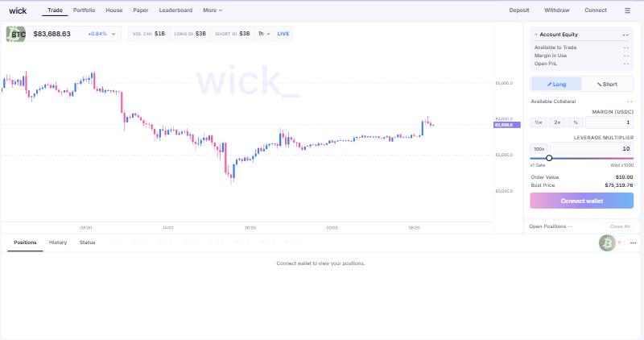
Task: Click Connect in the header
Action: (596, 10)
